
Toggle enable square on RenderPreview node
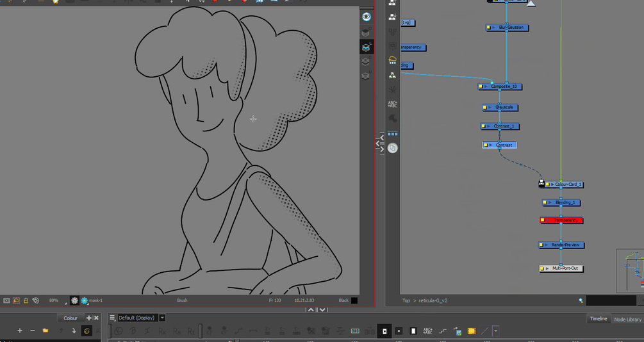pos(541,245)
